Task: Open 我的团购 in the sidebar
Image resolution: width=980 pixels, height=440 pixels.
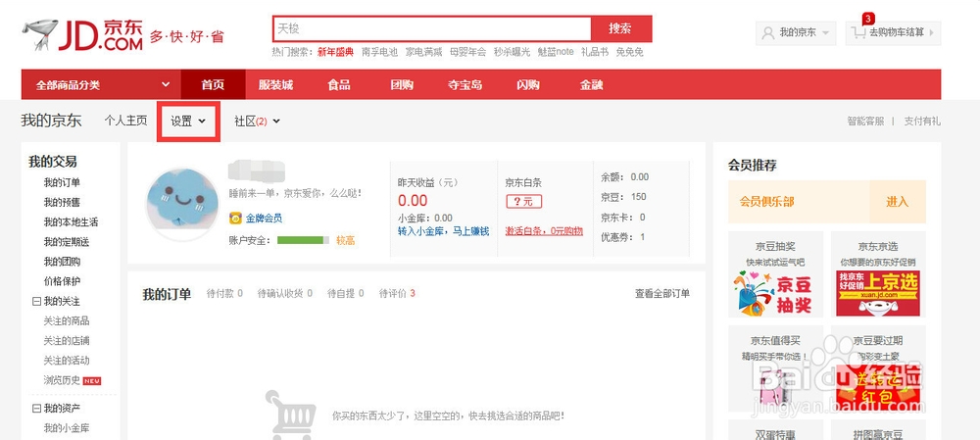Action: click(x=62, y=262)
